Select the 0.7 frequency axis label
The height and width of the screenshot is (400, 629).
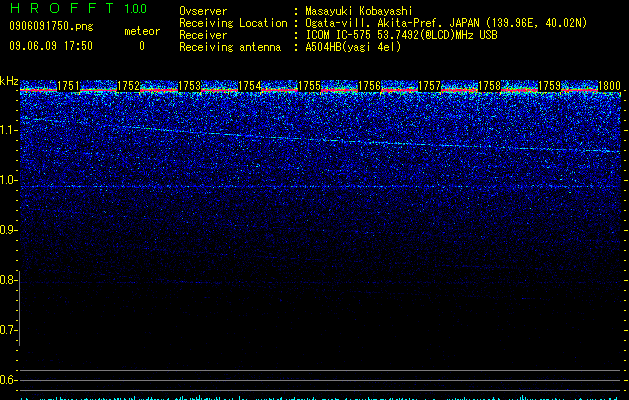(x=7, y=330)
